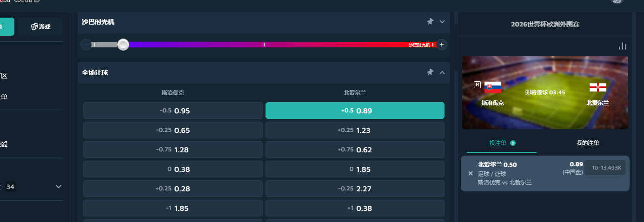This screenshot has height=222, width=644.
Task: Click the plus button on time machine slider
Action: [441, 45]
